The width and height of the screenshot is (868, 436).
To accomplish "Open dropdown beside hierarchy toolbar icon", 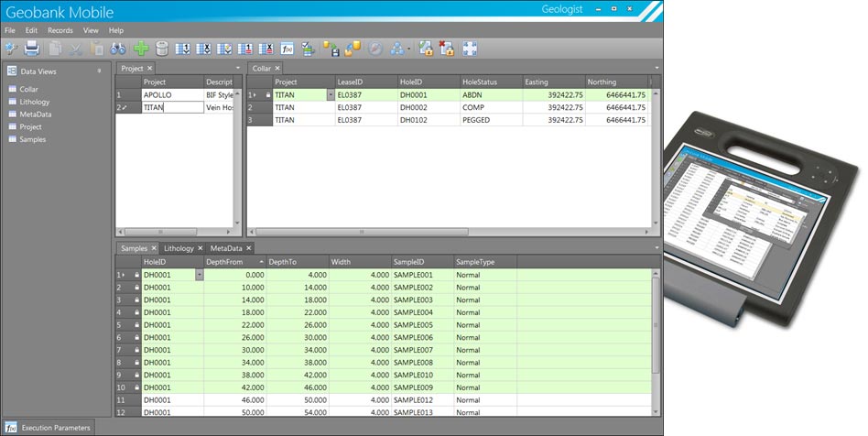I will point(409,49).
